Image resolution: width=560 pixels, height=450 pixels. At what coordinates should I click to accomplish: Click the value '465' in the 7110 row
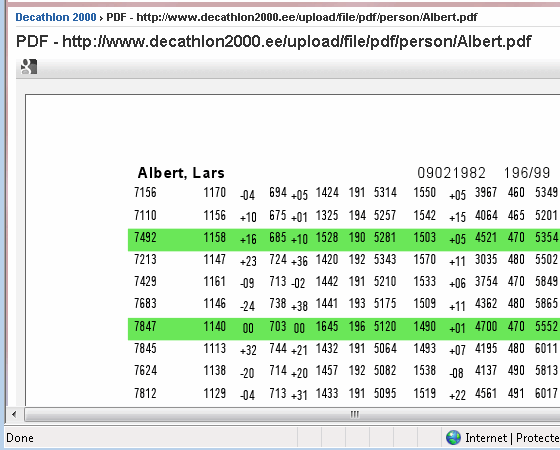(x=516, y=215)
